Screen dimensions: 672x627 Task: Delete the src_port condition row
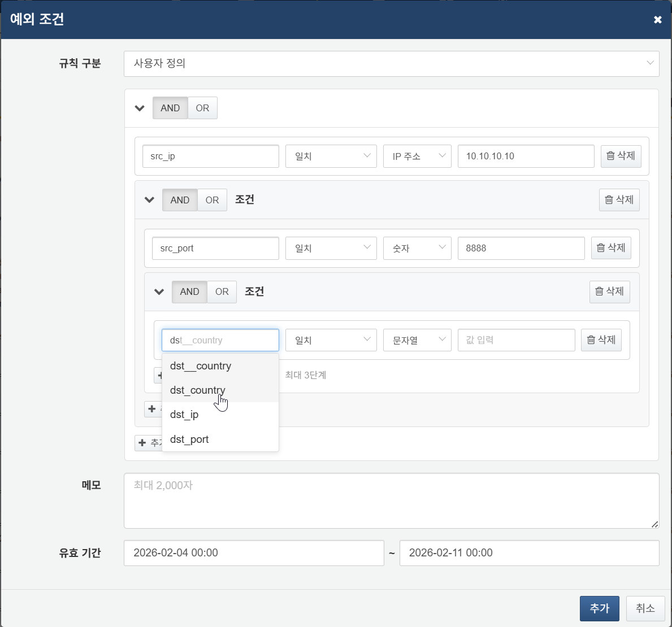611,248
